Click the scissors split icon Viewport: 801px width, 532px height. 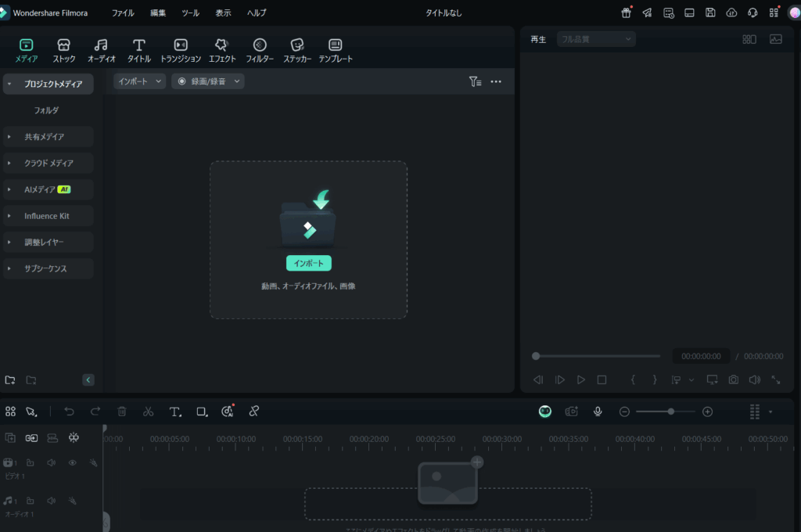(x=148, y=412)
